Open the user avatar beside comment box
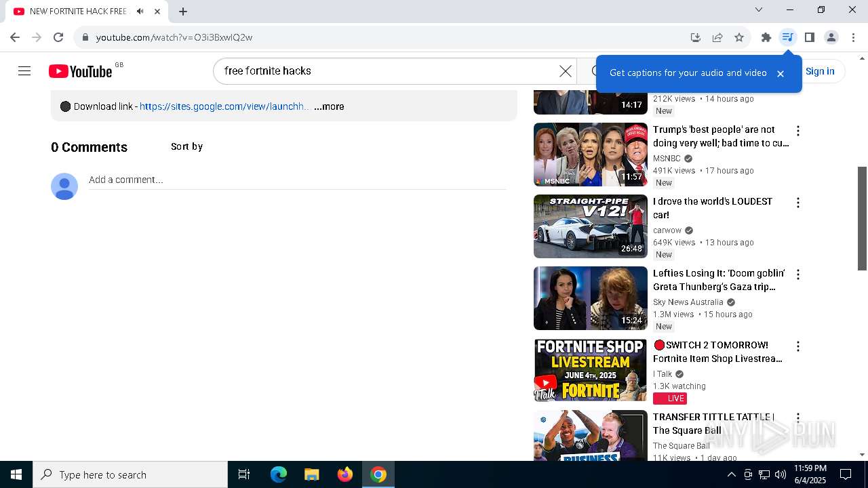 [64, 186]
